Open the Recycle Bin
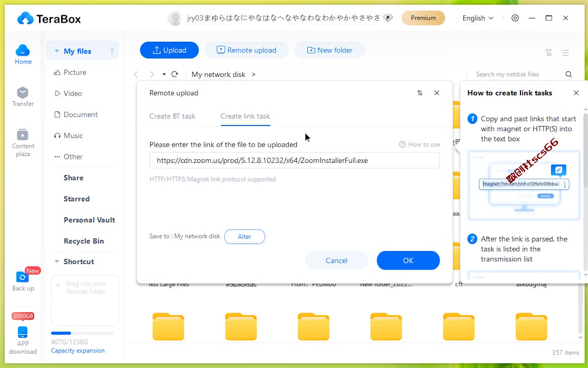The image size is (588, 368). coord(84,241)
